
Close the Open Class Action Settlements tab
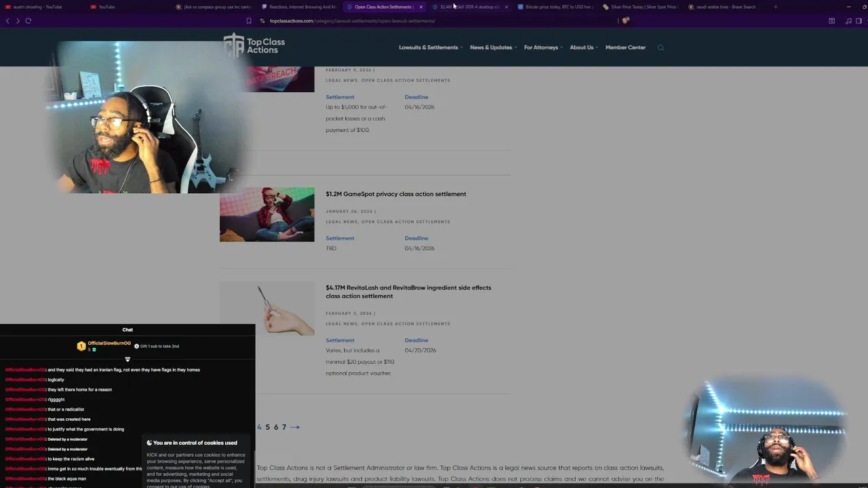click(420, 7)
